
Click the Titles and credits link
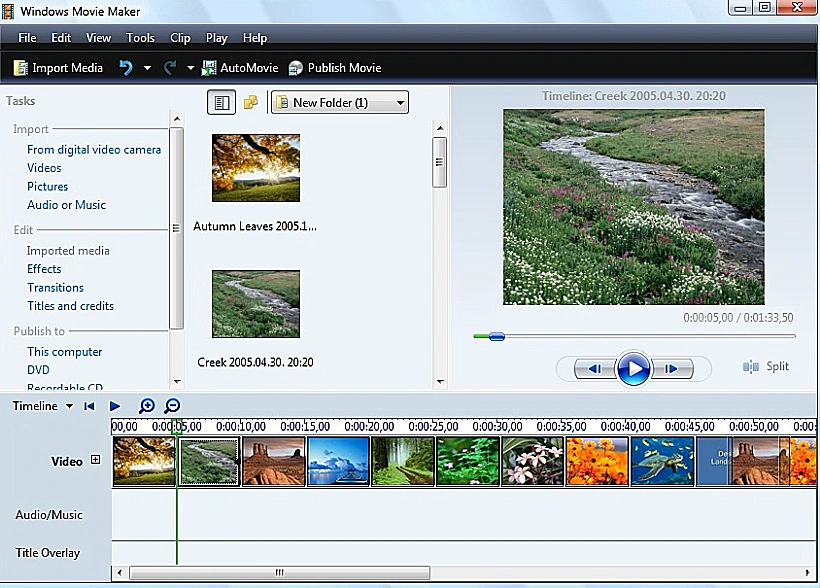click(x=70, y=306)
